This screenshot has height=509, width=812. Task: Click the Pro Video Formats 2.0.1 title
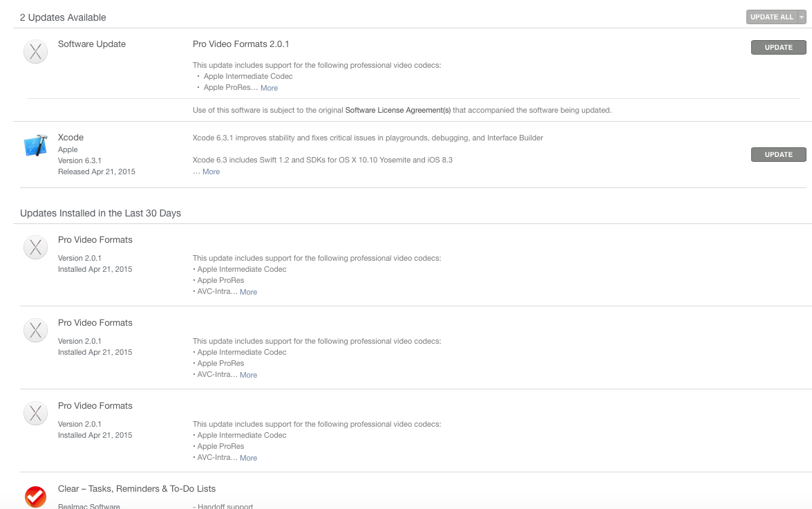tap(240, 44)
